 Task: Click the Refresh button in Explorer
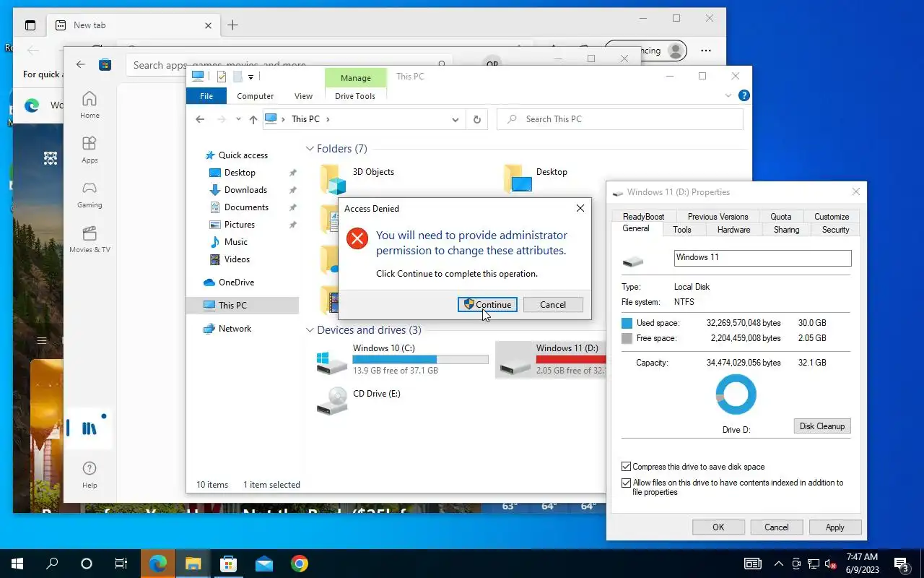click(x=476, y=119)
